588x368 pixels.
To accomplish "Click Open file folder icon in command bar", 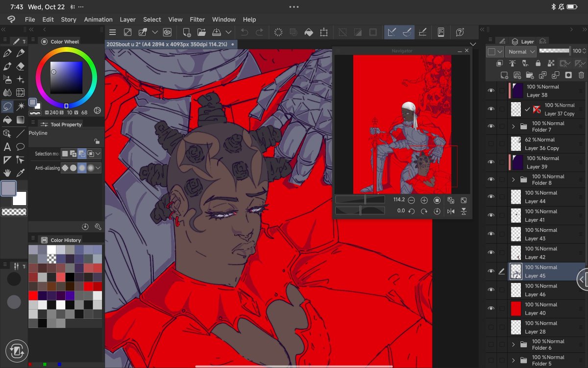I will pos(201,32).
